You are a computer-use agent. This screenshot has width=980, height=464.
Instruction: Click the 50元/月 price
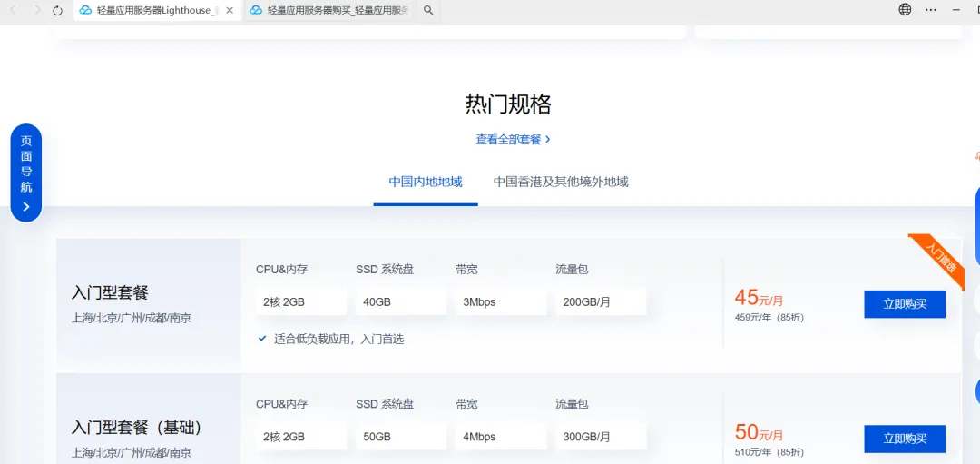click(x=759, y=432)
